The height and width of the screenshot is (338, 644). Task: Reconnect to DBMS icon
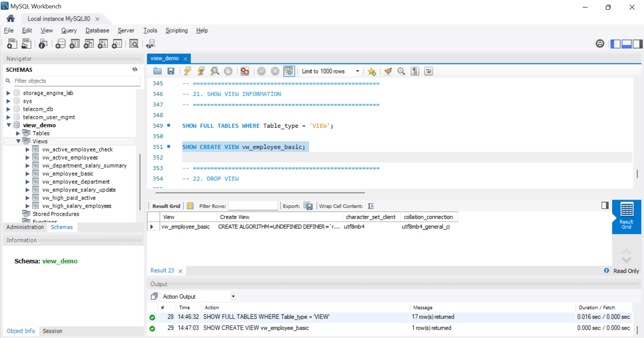tap(151, 44)
